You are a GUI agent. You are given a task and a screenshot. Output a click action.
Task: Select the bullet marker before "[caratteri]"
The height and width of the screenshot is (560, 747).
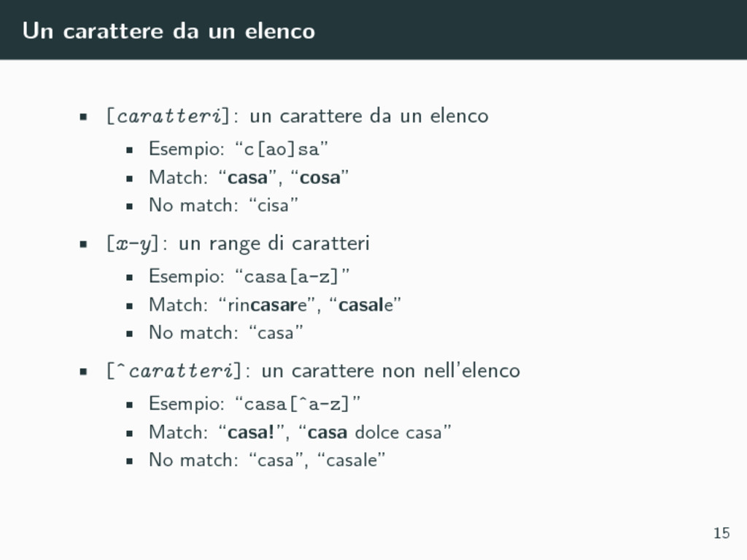pyautogui.click(x=83, y=117)
